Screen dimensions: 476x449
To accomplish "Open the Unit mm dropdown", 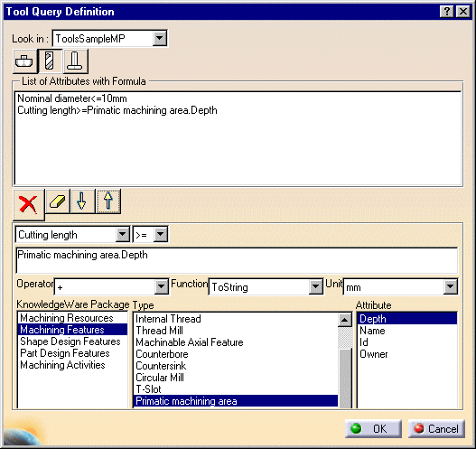I will coord(450,286).
